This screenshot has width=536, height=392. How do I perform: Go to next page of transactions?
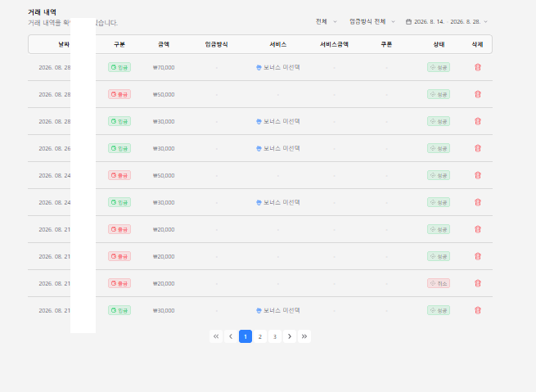tap(290, 336)
